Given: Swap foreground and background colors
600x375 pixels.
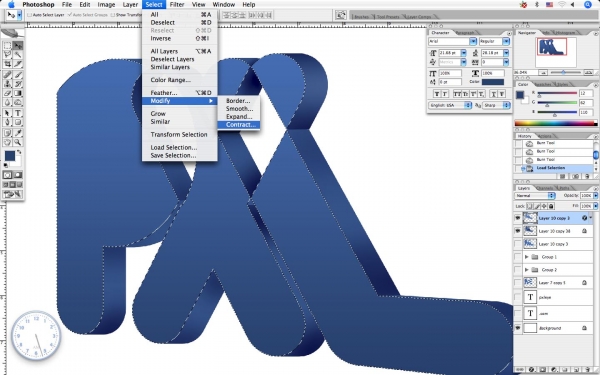Looking at the screenshot, I should (x=19, y=152).
